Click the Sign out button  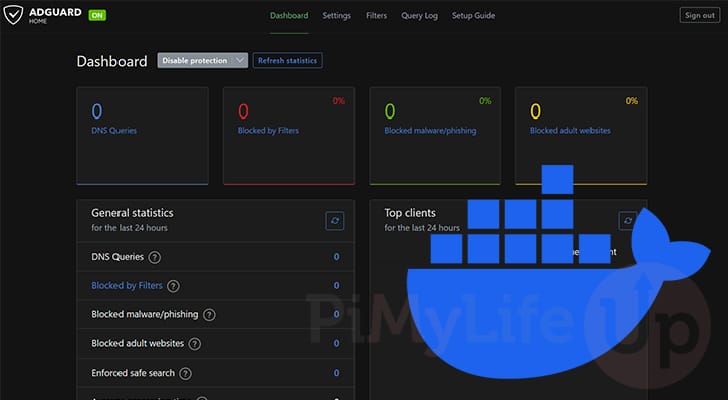(700, 15)
